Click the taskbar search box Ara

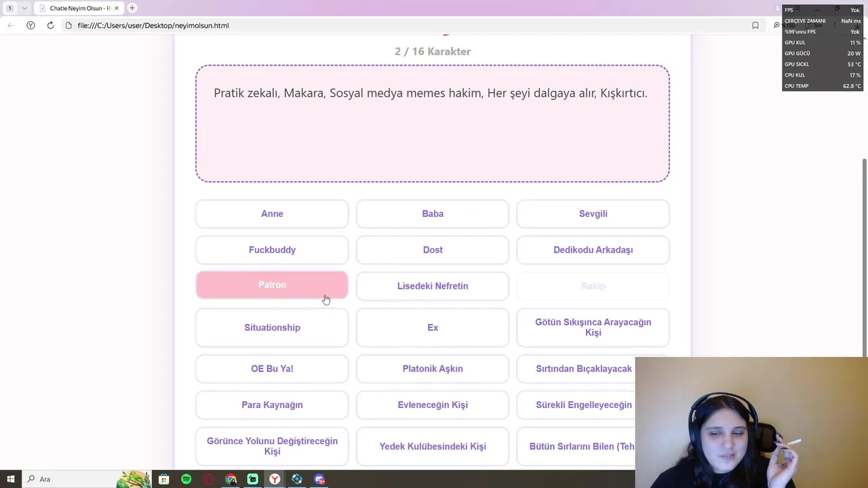(86, 479)
